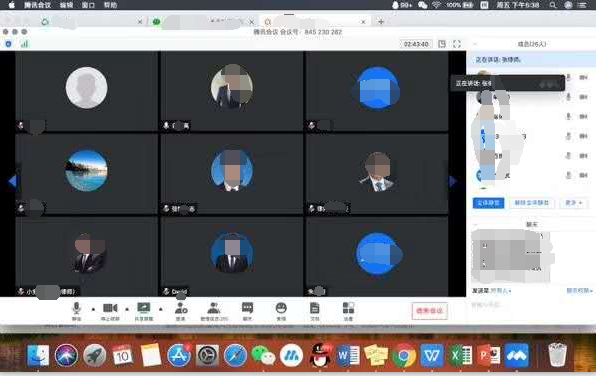Viewport: 596px width, 376px height.
Task: Expand video options arrow beside camera
Action: [127, 309]
